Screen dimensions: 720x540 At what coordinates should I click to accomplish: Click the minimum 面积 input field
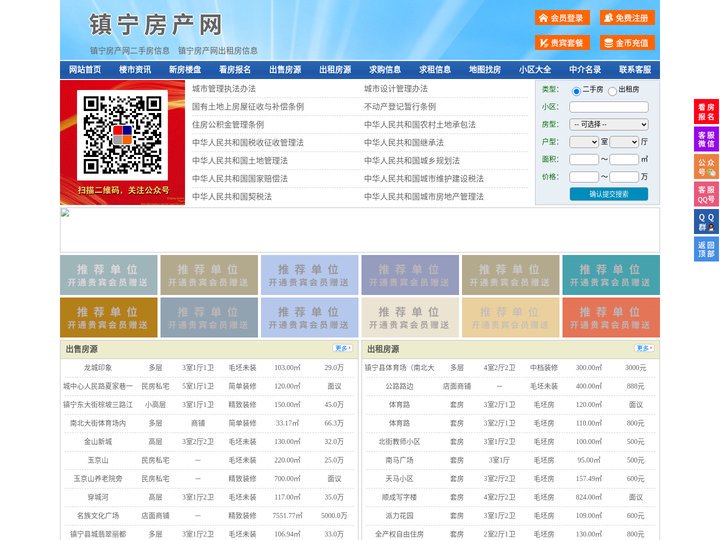coord(584,159)
